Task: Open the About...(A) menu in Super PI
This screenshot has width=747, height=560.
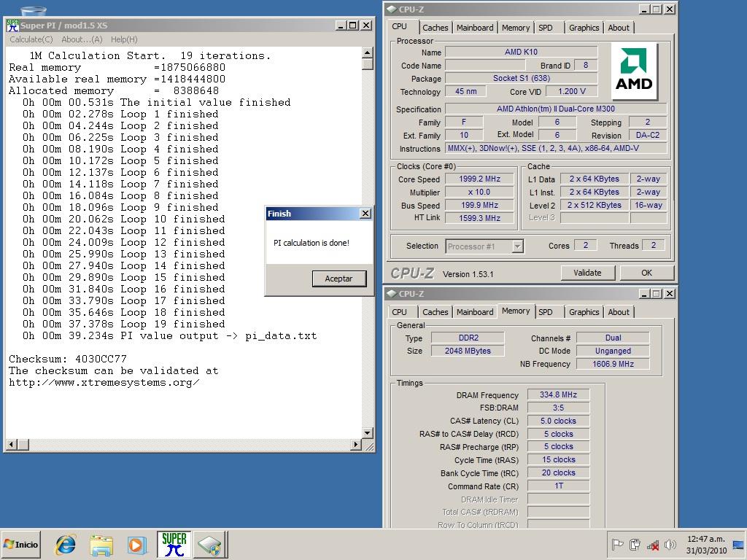Action: [x=82, y=39]
